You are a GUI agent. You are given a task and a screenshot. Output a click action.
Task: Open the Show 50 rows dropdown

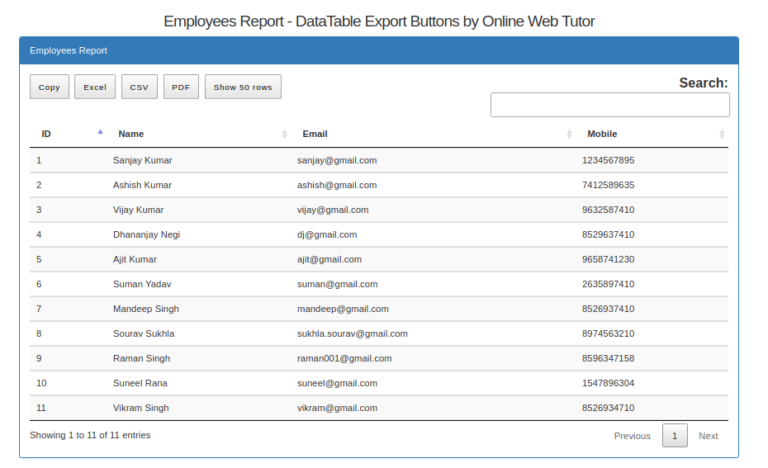pos(243,87)
